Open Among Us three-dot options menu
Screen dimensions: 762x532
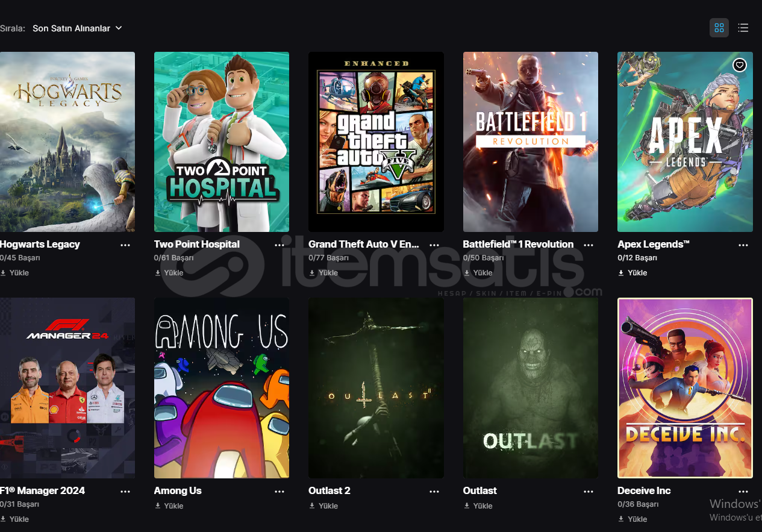pos(280,492)
